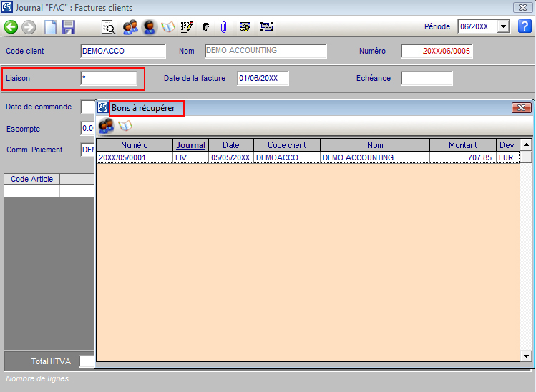Open print preview magnifier icon
Screen dimensions: 536x392
click(108, 27)
